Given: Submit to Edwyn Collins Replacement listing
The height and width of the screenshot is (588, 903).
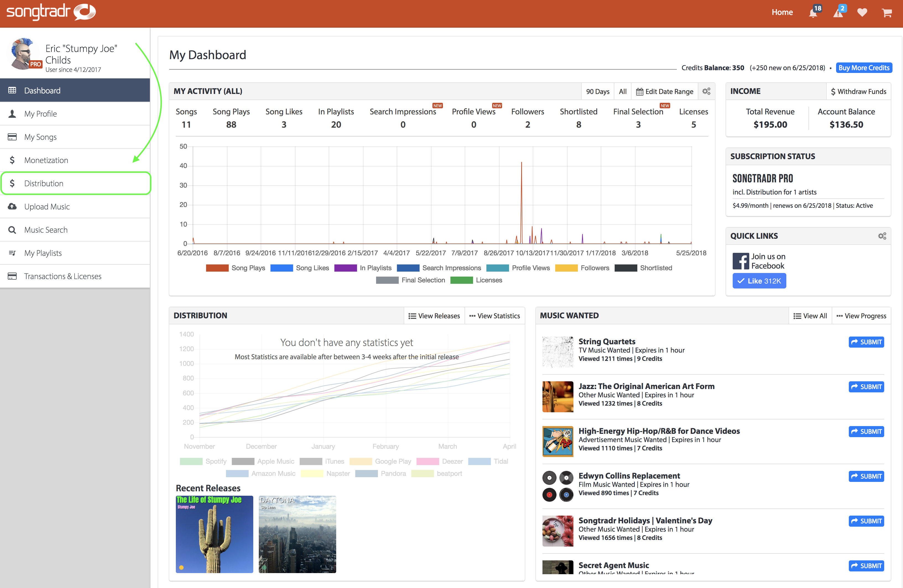Looking at the screenshot, I should tap(866, 476).
